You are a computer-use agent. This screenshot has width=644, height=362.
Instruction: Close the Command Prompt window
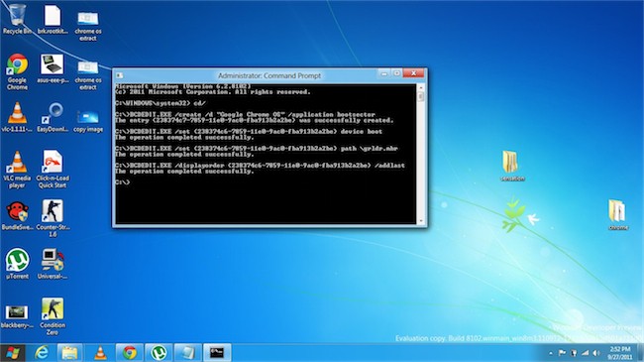413,73
